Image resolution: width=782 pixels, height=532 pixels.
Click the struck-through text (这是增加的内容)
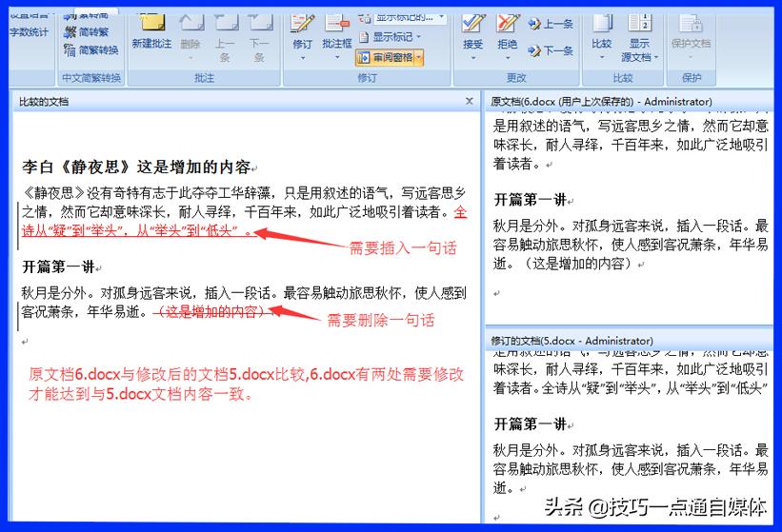213,312
